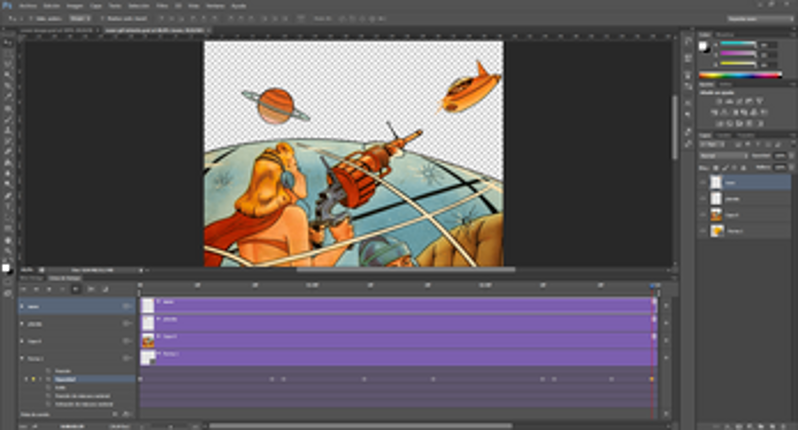Select the Lasso tool
Screen dimensions: 798x430
[x=8, y=65]
